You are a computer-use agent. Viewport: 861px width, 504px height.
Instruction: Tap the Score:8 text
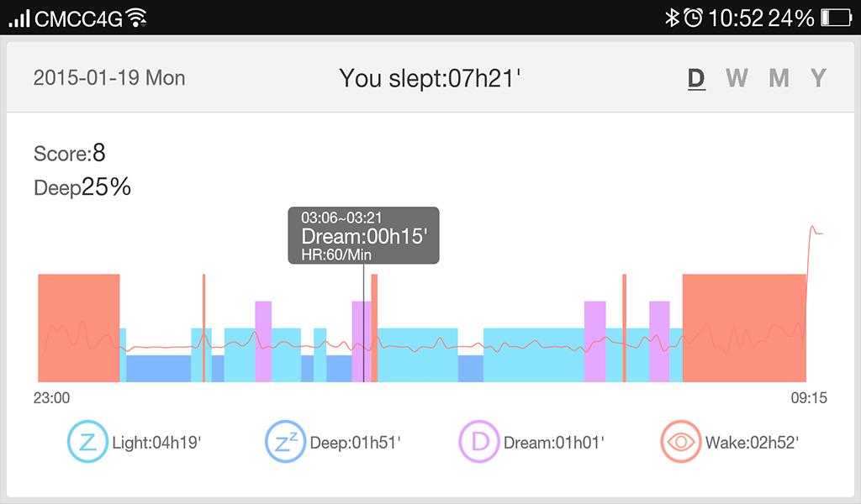point(70,154)
